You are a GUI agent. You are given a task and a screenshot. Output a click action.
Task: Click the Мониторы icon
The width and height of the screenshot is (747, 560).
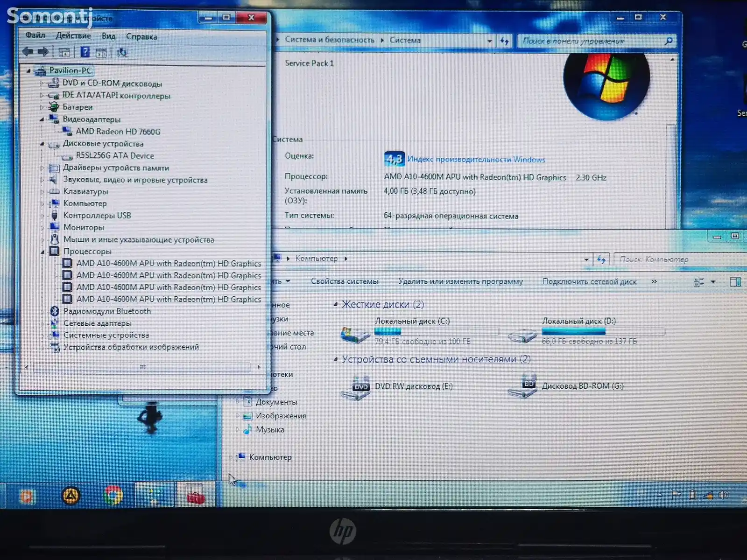(55, 227)
